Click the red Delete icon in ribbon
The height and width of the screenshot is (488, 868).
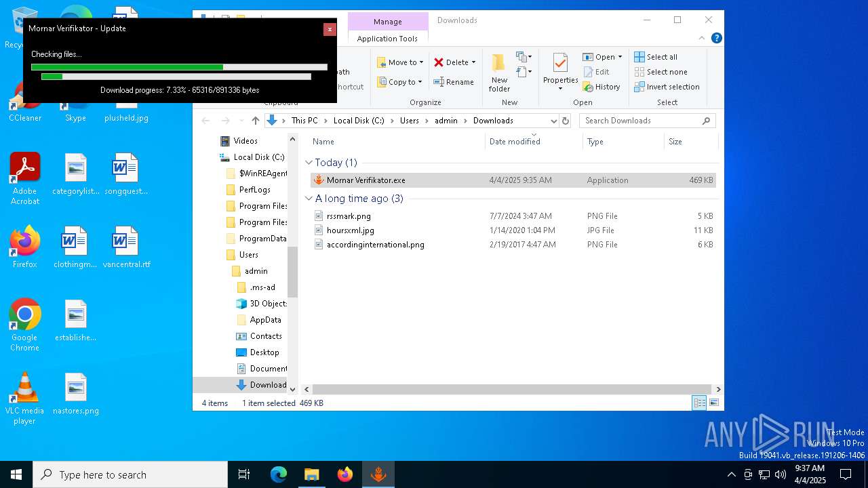tap(439, 62)
